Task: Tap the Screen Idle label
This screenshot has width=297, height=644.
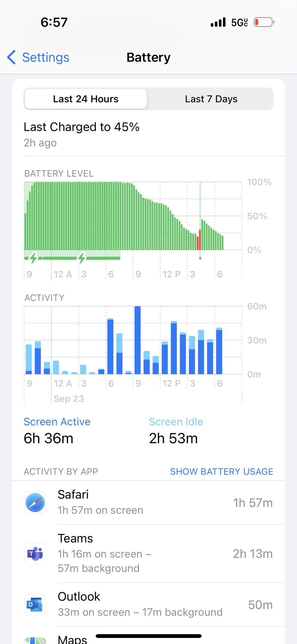Action: pyautogui.click(x=176, y=421)
